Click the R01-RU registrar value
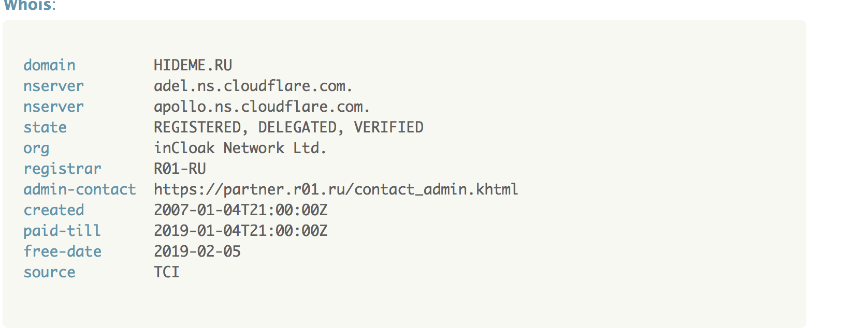Screen dimensions: 868x328 (180, 169)
